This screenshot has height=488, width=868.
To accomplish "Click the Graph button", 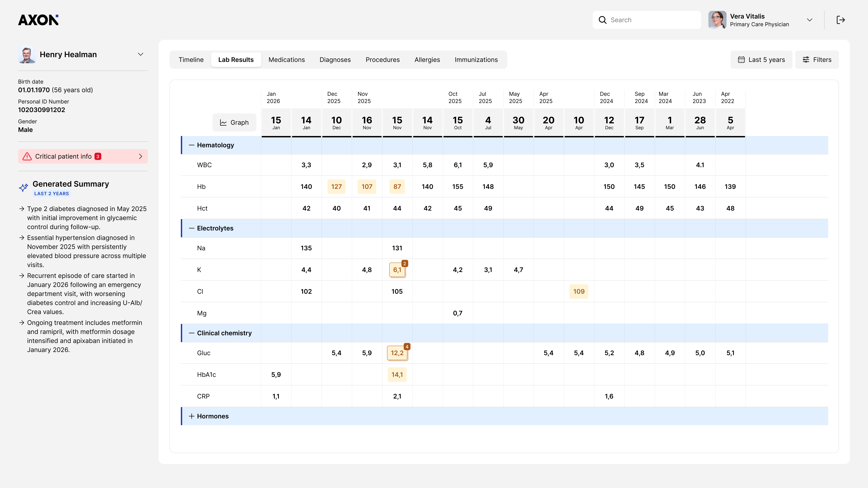I will pos(234,123).
